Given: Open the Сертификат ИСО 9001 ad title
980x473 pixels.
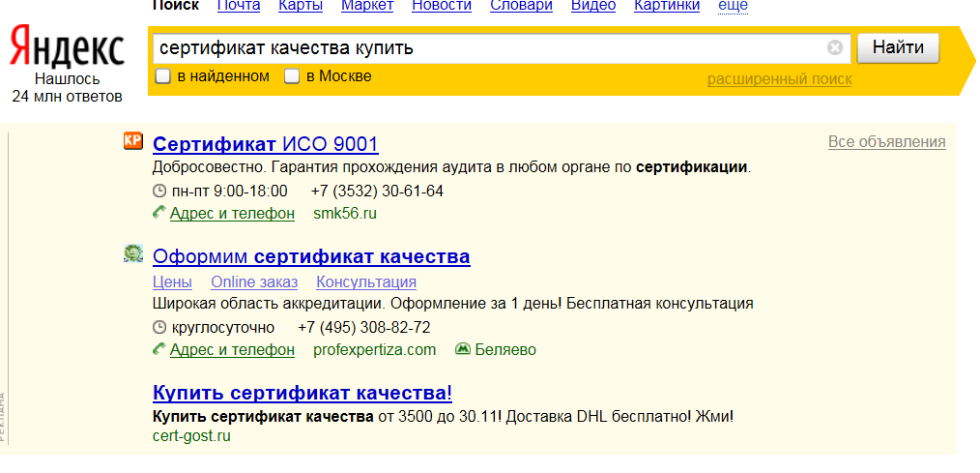Looking at the screenshot, I should point(266,144).
